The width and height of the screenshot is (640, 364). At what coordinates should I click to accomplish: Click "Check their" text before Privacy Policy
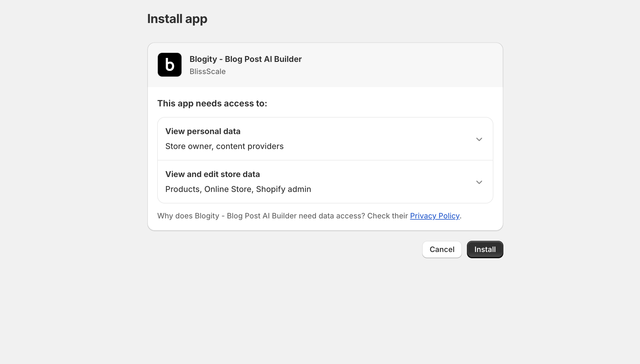click(x=387, y=216)
